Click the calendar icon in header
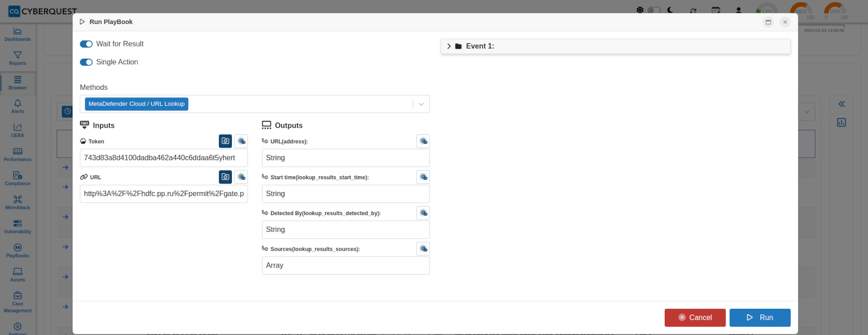Image resolution: width=868 pixels, height=335 pixels. click(x=716, y=10)
